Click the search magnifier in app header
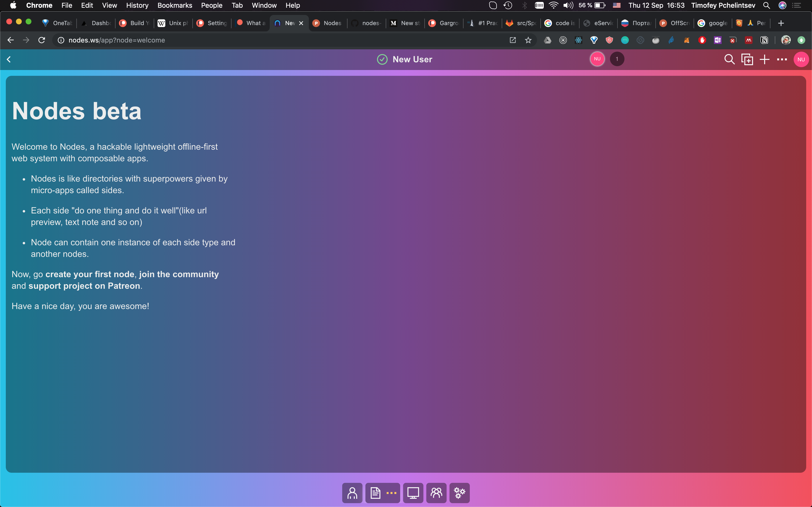The width and height of the screenshot is (812, 507). coord(729,59)
